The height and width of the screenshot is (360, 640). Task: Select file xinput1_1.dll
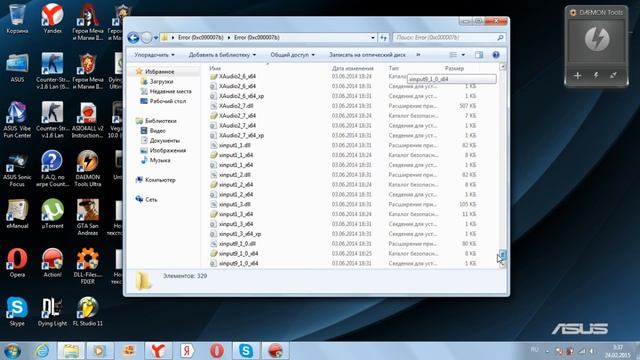pyautogui.click(x=235, y=145)
